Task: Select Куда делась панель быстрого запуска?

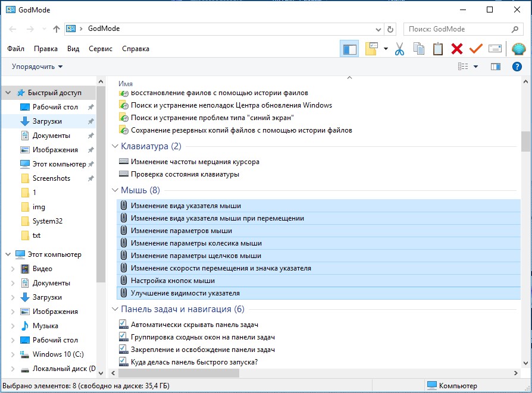Action: point(194,362)
